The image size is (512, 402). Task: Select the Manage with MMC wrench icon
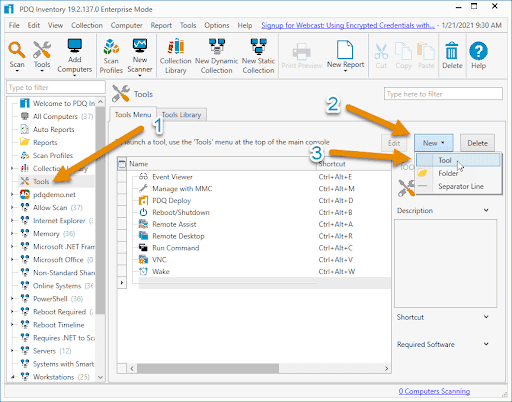[143, 189]
